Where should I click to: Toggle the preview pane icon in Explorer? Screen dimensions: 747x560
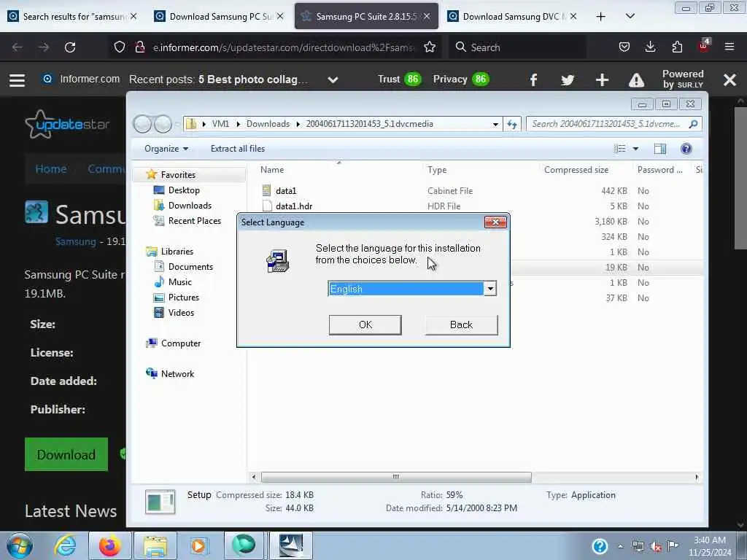pos(659,149)
